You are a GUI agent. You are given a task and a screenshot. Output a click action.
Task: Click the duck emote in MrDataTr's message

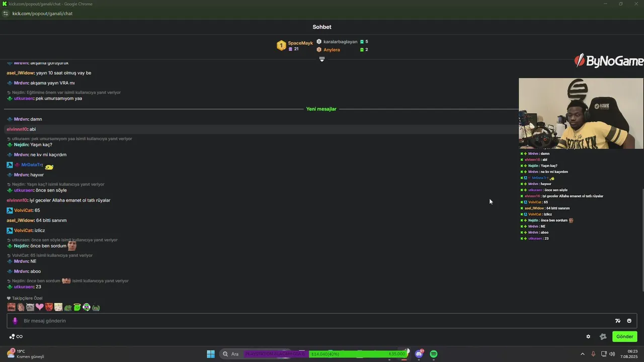coord(49,166)
